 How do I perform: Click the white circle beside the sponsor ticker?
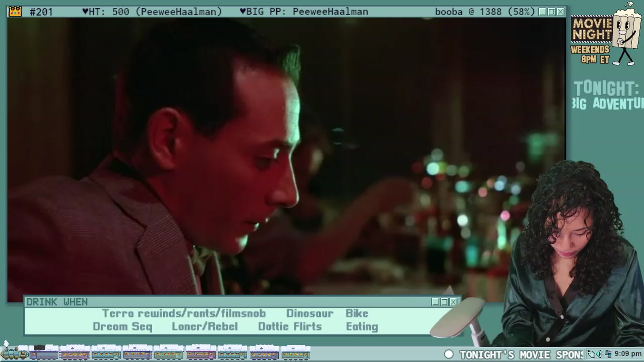coord(448,354)
